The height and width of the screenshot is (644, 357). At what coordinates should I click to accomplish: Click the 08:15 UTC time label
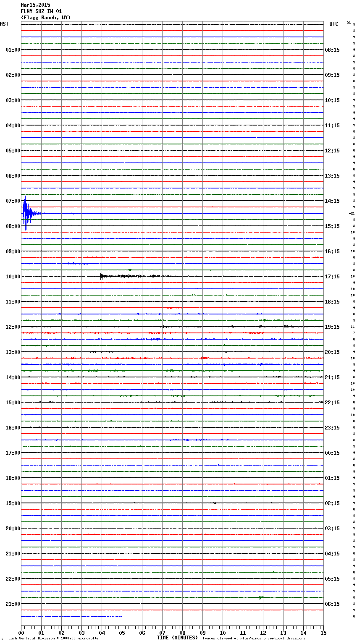click(x=332, y=50)
